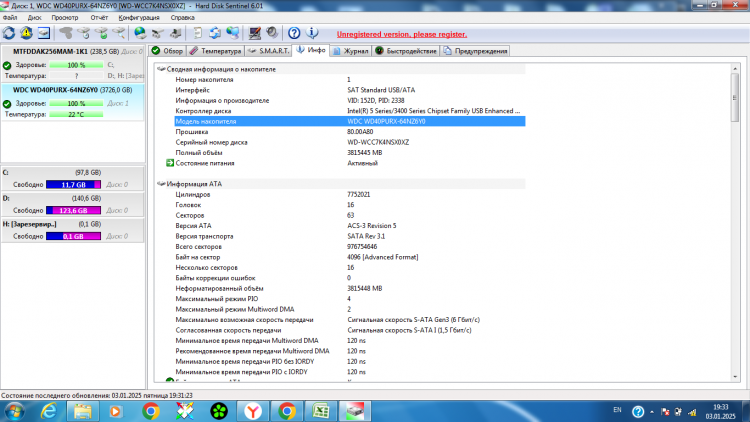Click the Hard Disk Sentinel taskbar button
The height and width of the screenshot is (422, 750).
(x=355, y=411)
